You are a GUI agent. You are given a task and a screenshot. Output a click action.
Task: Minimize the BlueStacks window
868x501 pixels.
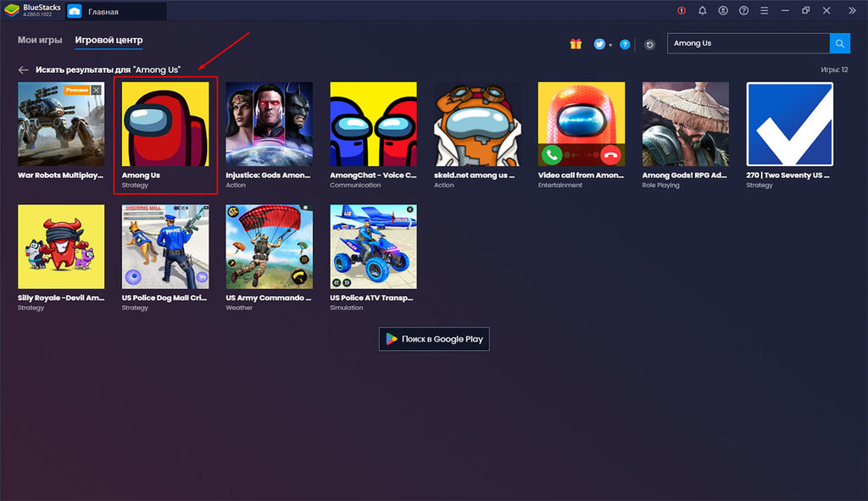coord(785,10)
